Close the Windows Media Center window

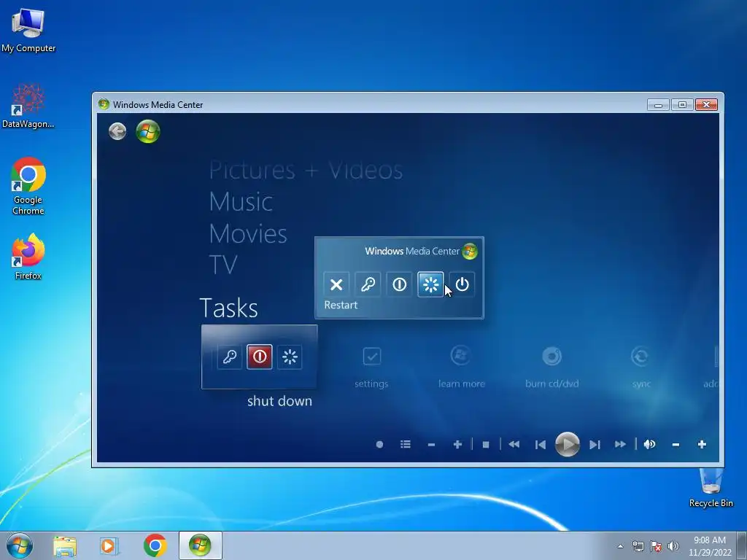point(706,105)
